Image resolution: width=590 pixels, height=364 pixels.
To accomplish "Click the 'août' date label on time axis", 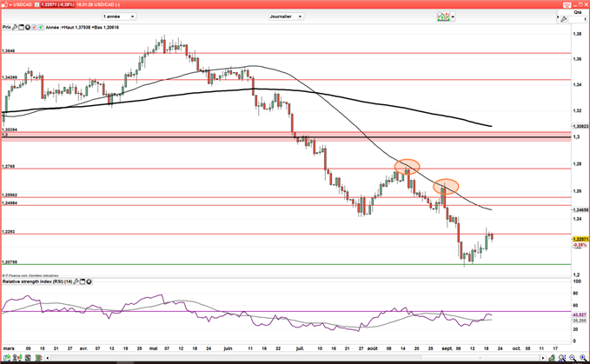I will pyautogui.click(x=373, y=348).
